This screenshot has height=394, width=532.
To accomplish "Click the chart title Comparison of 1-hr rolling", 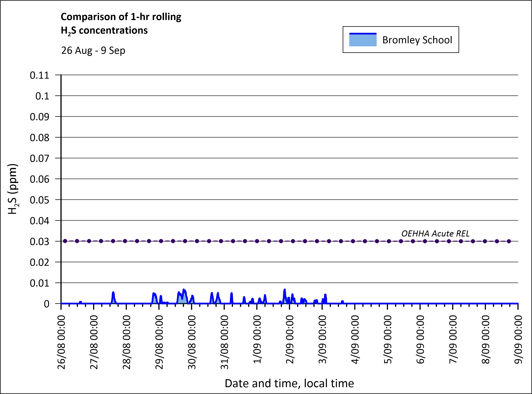I will pos(121,17).
